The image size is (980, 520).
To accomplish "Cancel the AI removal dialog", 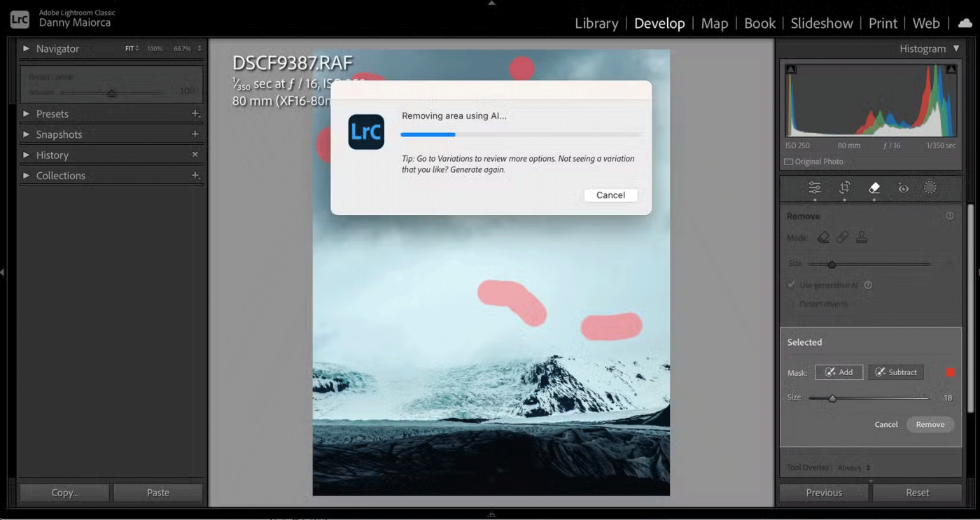I will [x=610, y=195].
